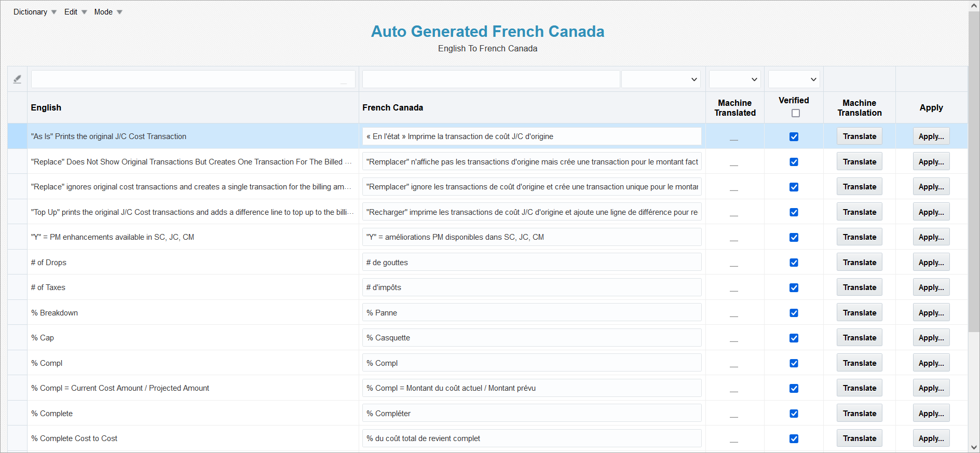The width and height of the screenshot is (980, 453).
Task: Translate the "% Breakdown" row
Action: (x=859, y=313)
